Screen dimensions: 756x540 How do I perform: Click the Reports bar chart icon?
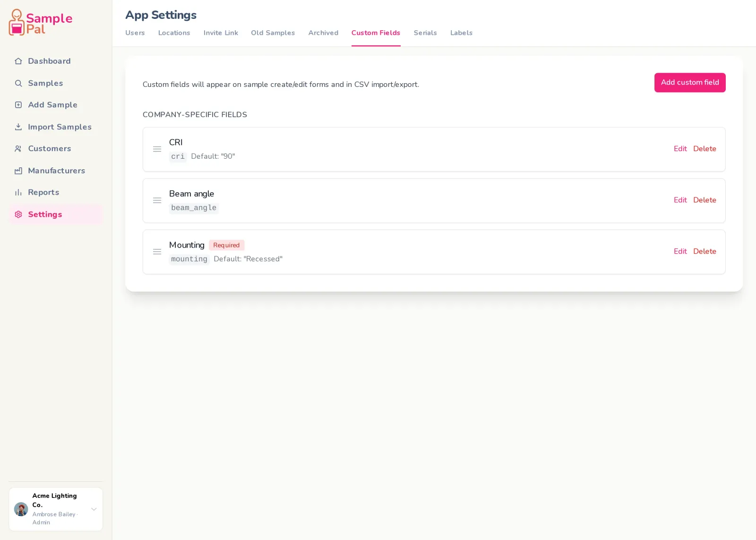18,192
